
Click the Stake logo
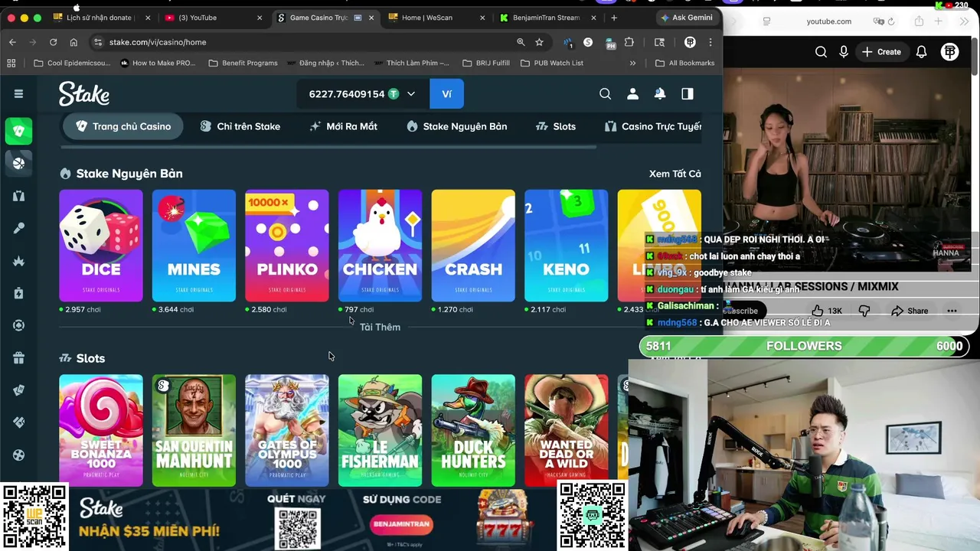pos(84,93)
